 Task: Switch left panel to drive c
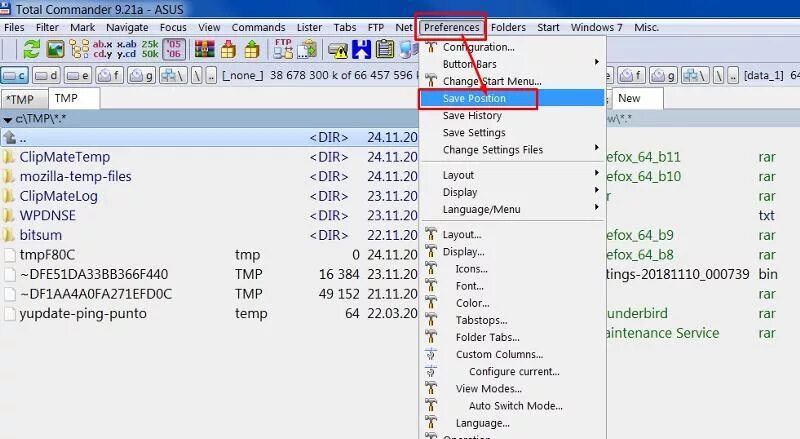15,76
